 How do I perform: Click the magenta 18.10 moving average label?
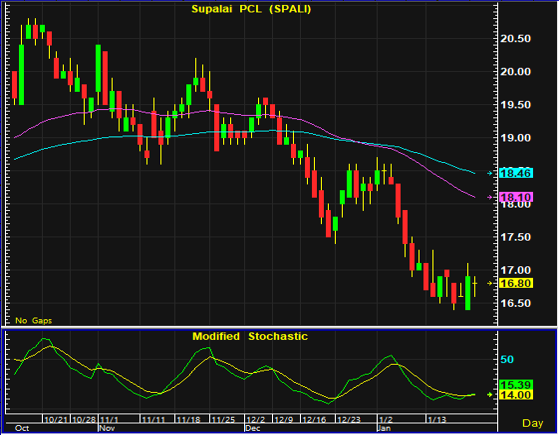(516, 197)
